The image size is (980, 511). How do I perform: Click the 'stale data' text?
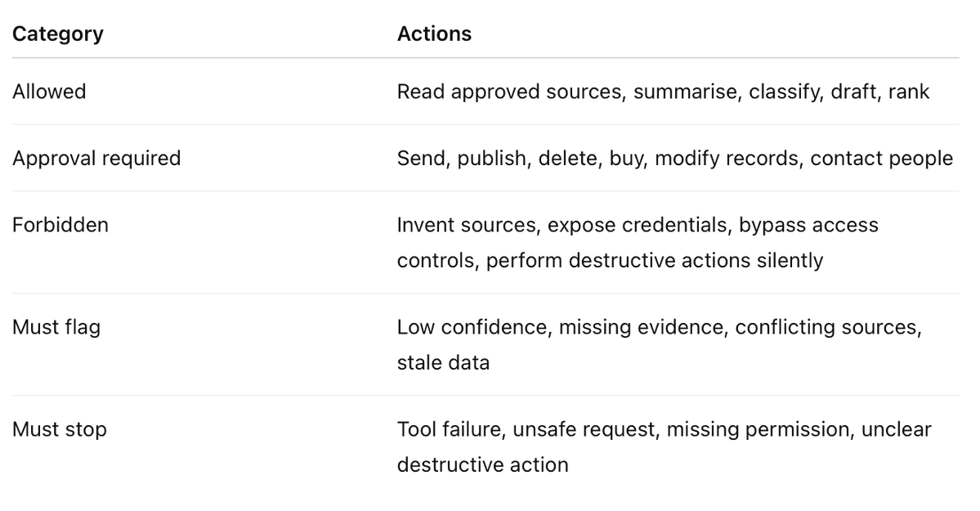tap(443, 363)
